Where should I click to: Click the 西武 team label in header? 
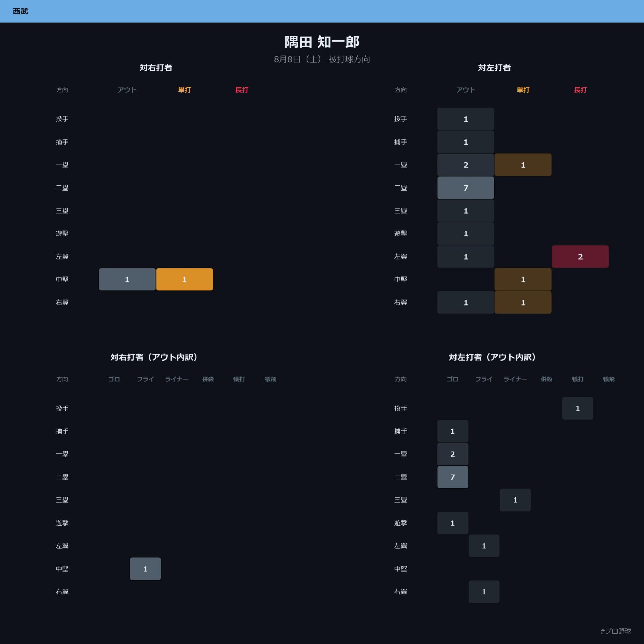20,11
